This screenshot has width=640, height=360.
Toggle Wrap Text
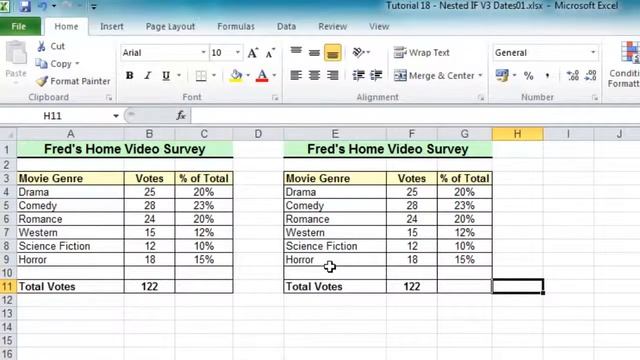pyautogui.click(x=421, y=53)
